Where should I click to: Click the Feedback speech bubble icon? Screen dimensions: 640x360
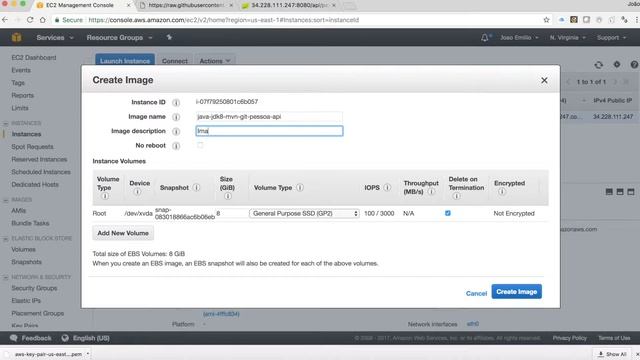click(x=14, y=338)
